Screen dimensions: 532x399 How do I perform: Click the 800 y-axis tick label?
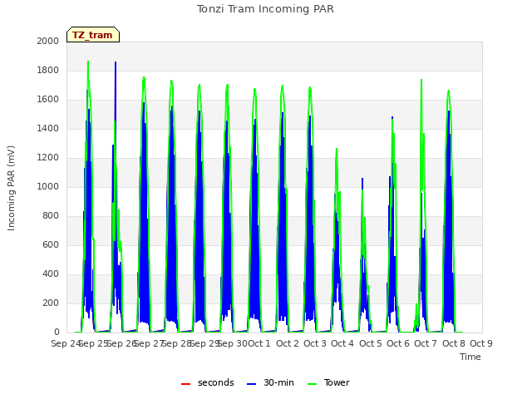coord(51,216)
